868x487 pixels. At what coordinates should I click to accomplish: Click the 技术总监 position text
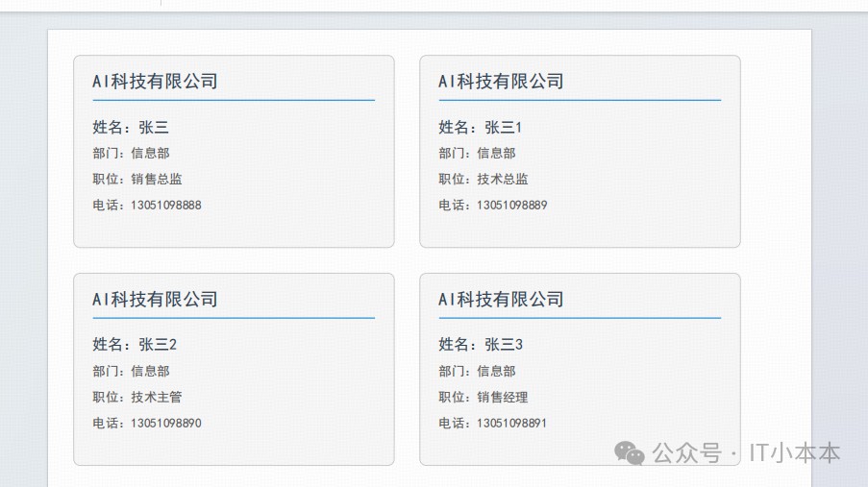tap(503, 180)
